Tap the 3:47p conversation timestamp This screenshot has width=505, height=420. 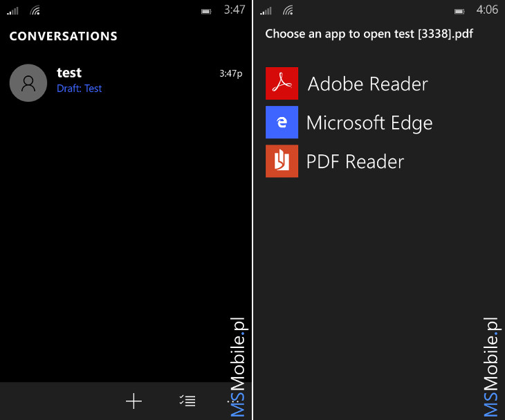(231, 74)
